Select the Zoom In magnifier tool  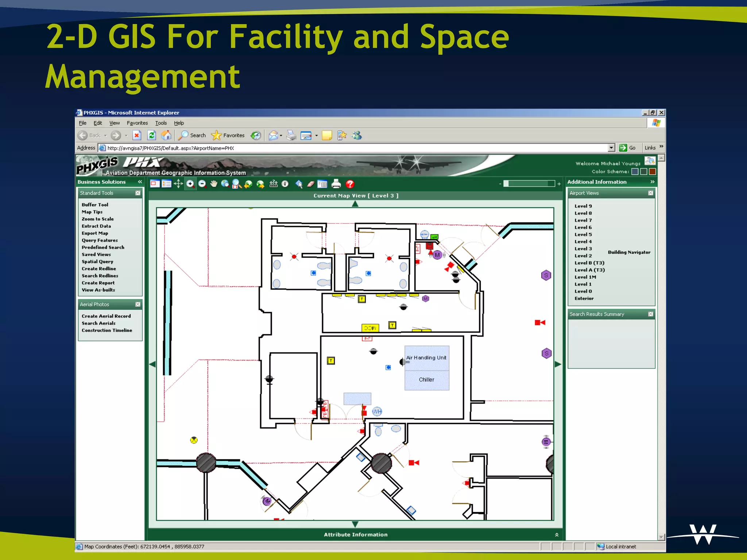coord(190,184)
